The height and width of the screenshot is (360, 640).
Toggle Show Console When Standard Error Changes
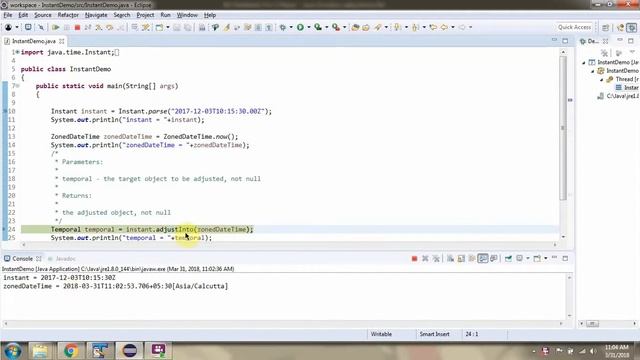pos(494,258)
